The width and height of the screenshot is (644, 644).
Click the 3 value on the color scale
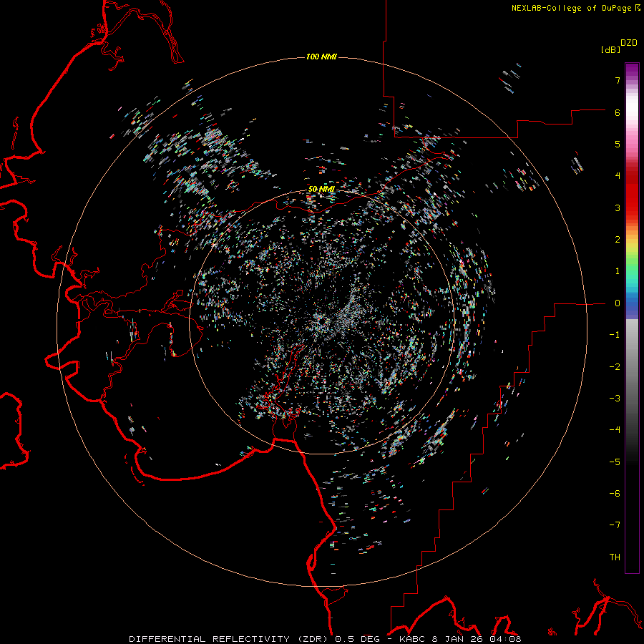click(618, 208)
